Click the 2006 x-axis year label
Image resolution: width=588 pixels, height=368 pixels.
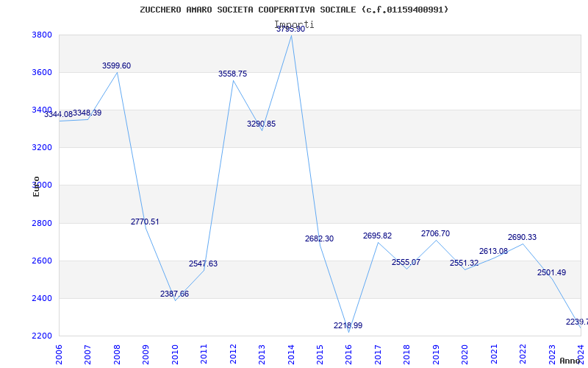coord(59,355)
